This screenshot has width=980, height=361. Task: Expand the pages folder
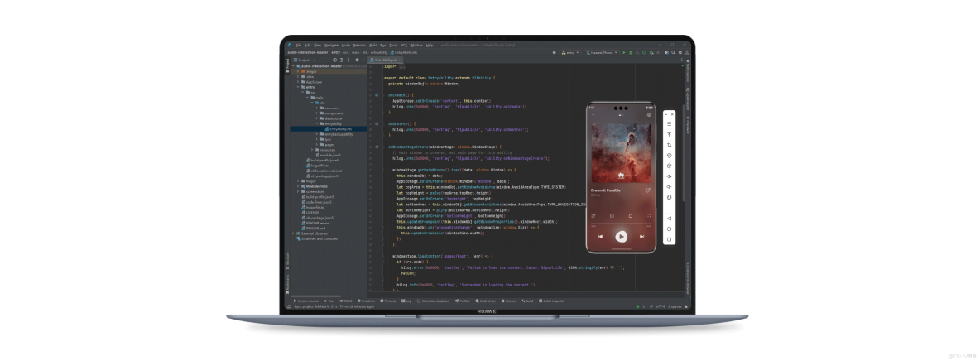point(318,145)
